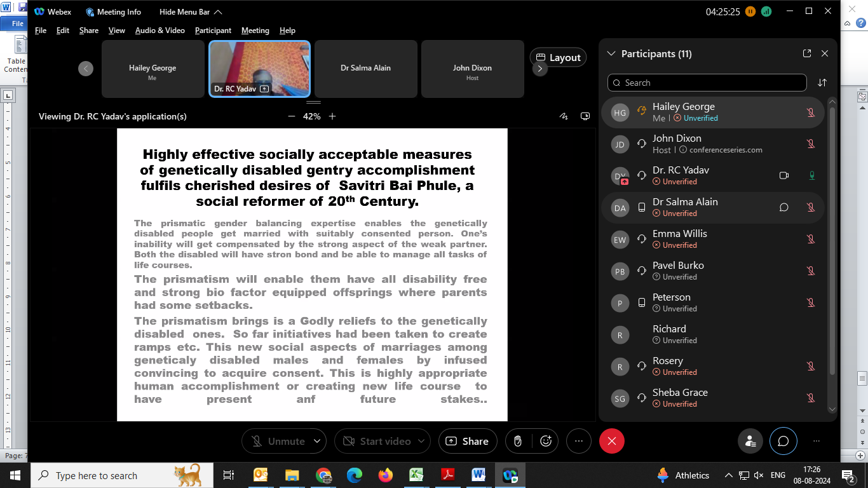Open Firefox from the taskbar
Image resolution: width=868 pixels, height=488 pixels.
[385, 475]
